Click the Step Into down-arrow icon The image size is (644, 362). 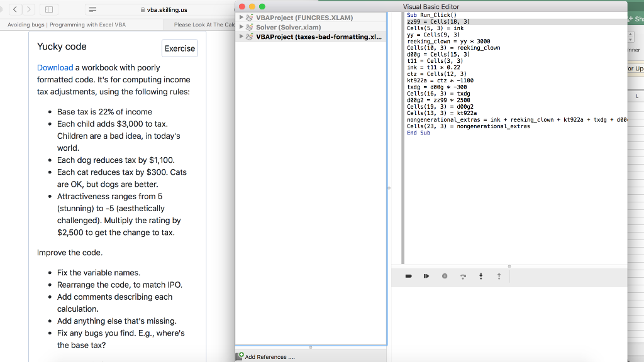481,277
